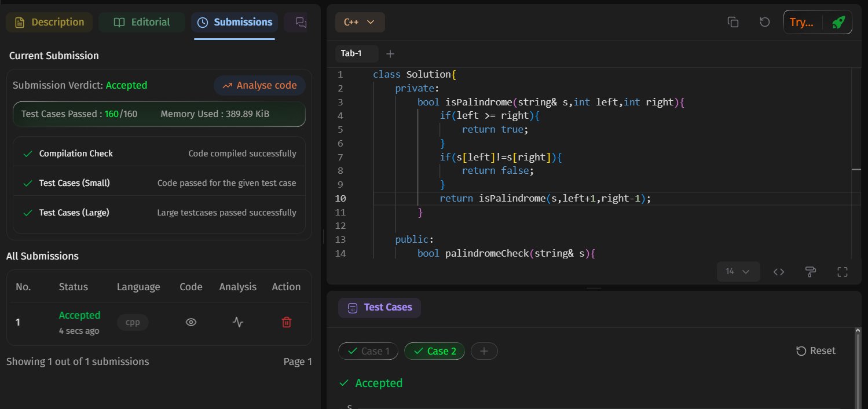The height and width of the screenshot is (409, 868).
Task: Click the copy code icon
Action: pyautogui.click(x=733, y=22)
